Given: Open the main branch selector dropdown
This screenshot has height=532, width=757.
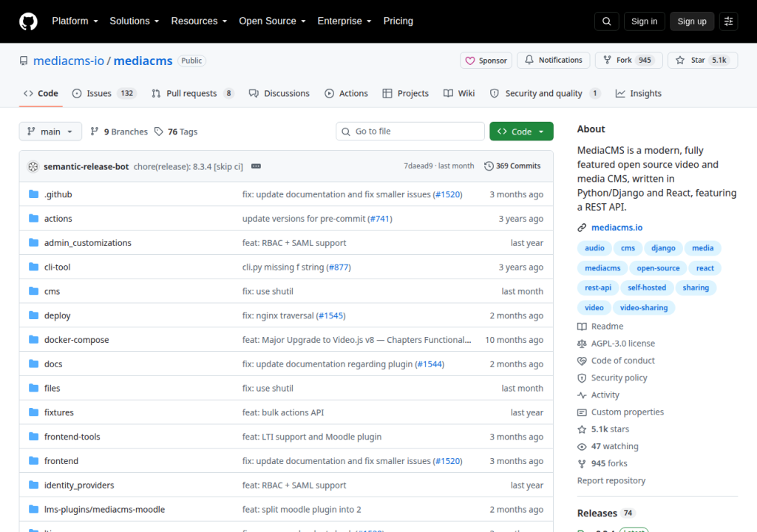Looking at the screenshot, I should pos(50,132).
